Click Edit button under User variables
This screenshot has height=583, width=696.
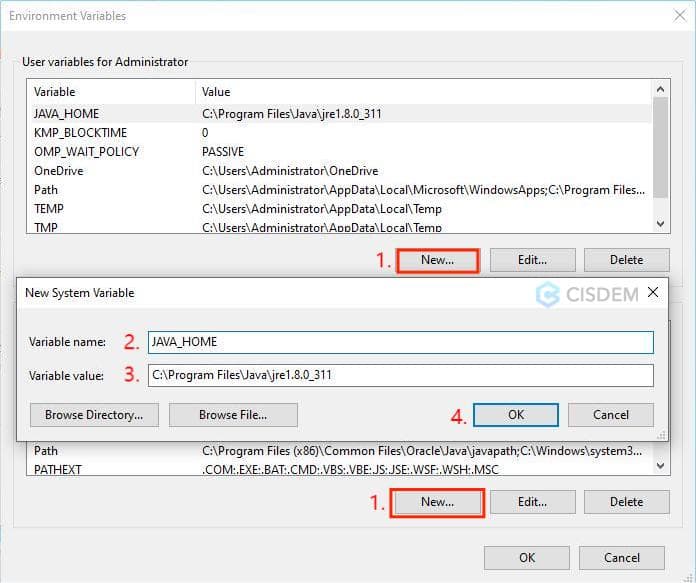(532, 260)
